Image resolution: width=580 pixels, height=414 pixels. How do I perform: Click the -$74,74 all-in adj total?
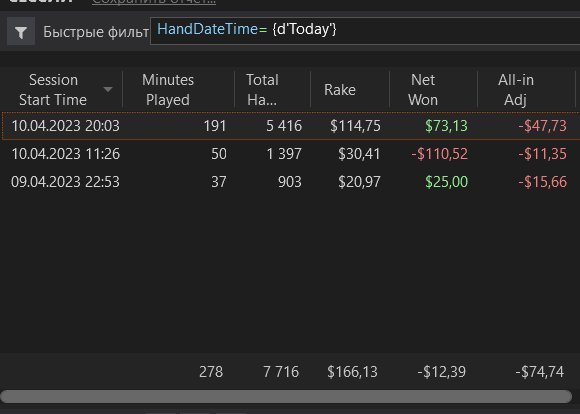click(x=539, y=372)
